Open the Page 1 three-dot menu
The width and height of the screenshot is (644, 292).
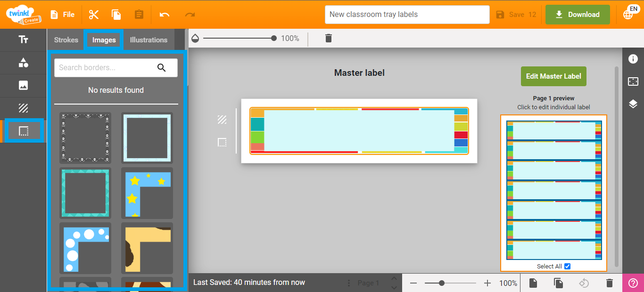(349, 283)
